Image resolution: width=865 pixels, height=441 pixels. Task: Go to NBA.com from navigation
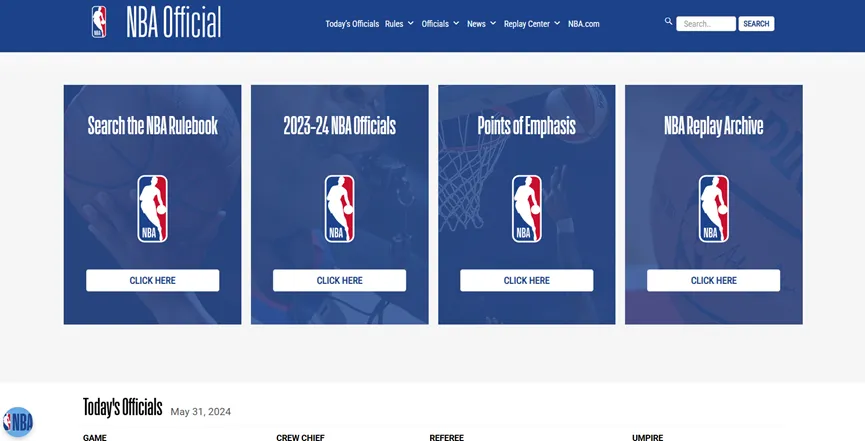tap(583, 24)
